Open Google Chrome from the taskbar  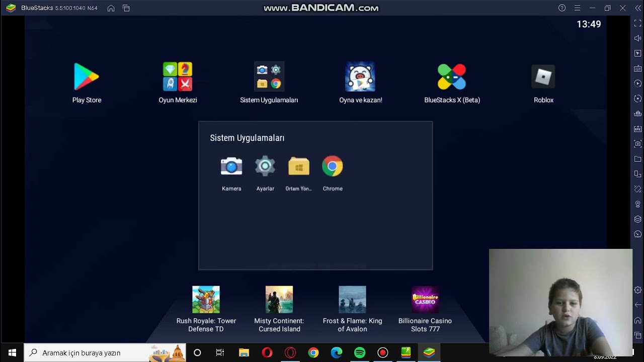pos(313,352)
